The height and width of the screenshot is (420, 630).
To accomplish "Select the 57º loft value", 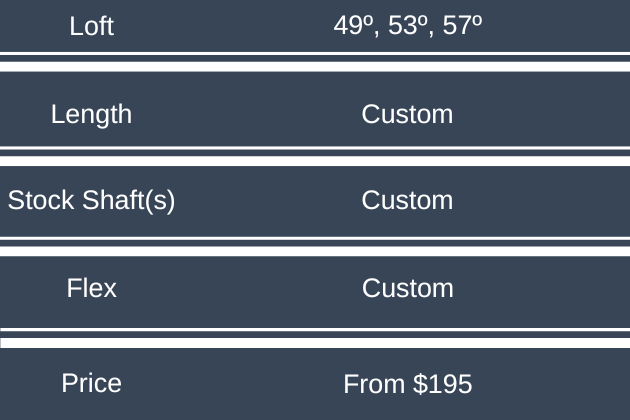I will pyautogui.click(x=463, y=27).
